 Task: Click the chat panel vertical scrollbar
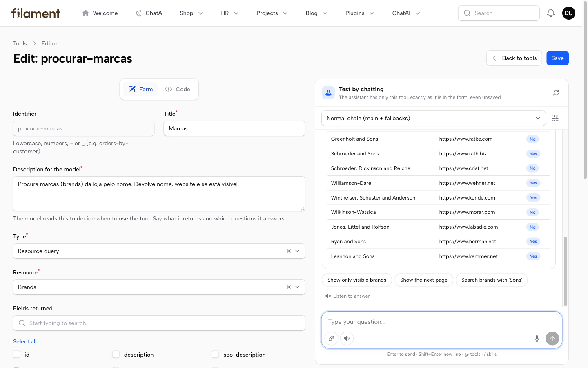(566, 271)
